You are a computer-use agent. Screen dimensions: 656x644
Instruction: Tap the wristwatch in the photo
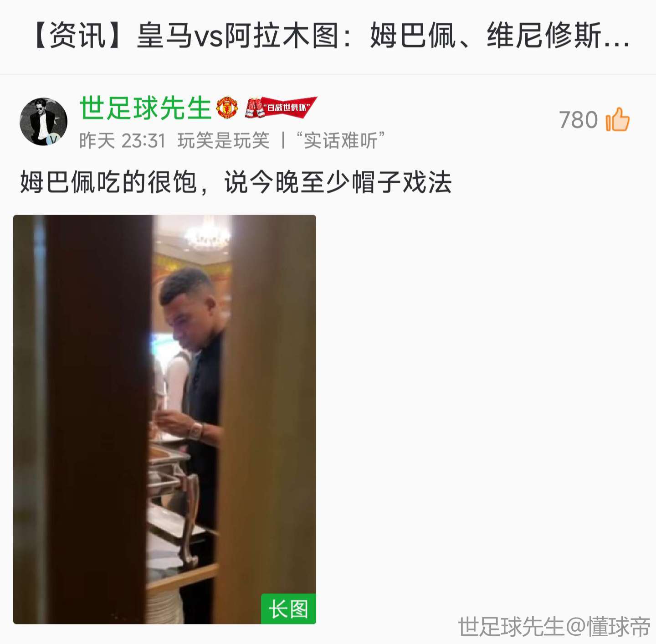(x=197, y=430)
